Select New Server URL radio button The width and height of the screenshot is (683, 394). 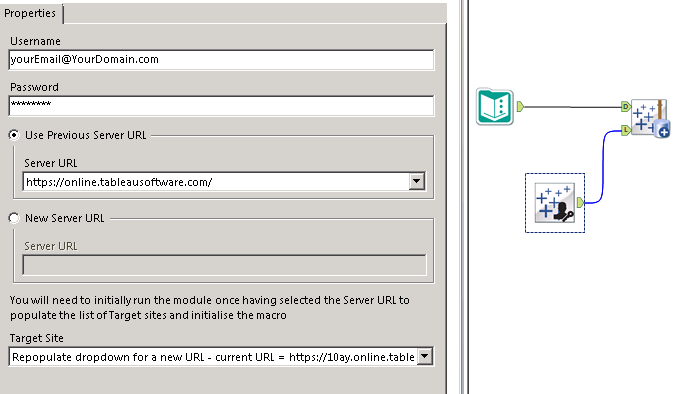(14, 218)
